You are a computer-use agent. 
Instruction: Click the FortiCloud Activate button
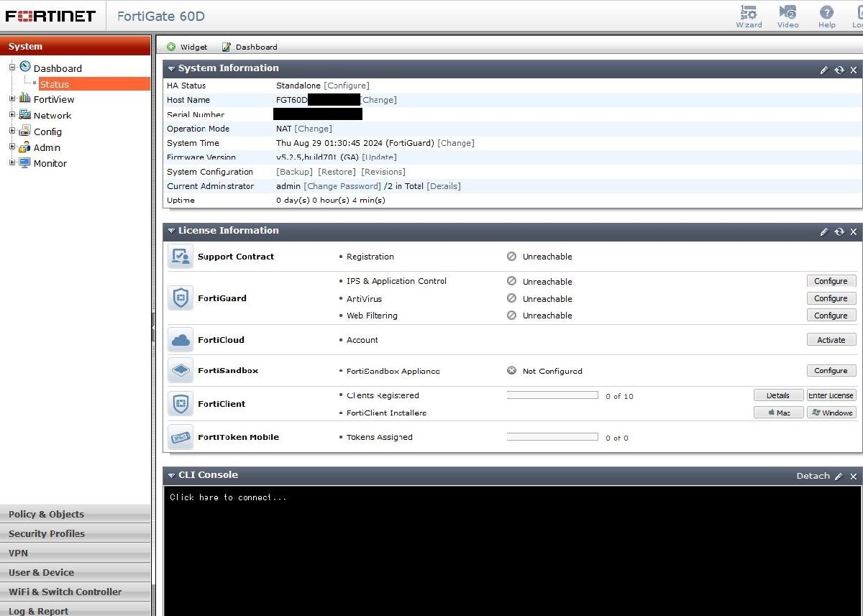coord(831,340)
